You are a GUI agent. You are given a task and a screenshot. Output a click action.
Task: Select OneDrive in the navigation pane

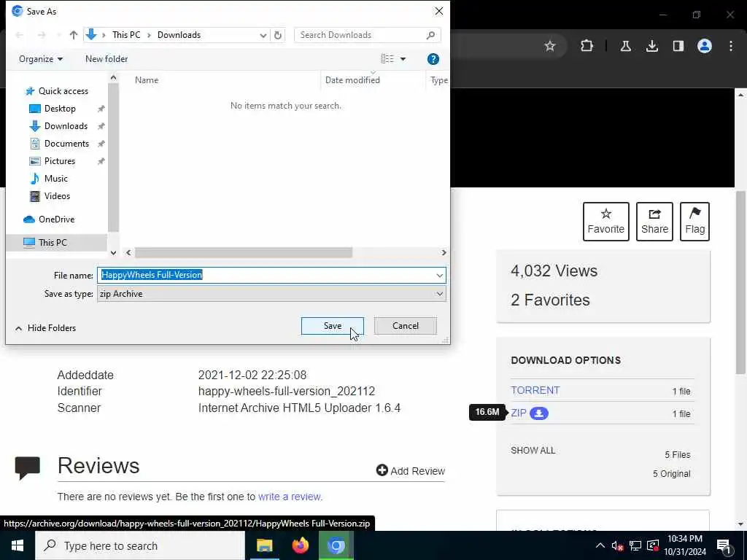tap(56, 219)
